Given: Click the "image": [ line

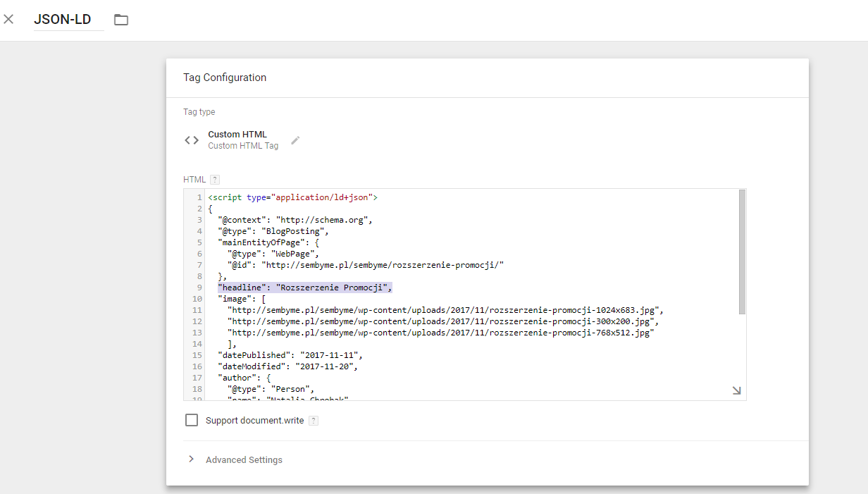Looking at the screenshot, I should pos(242,299).
